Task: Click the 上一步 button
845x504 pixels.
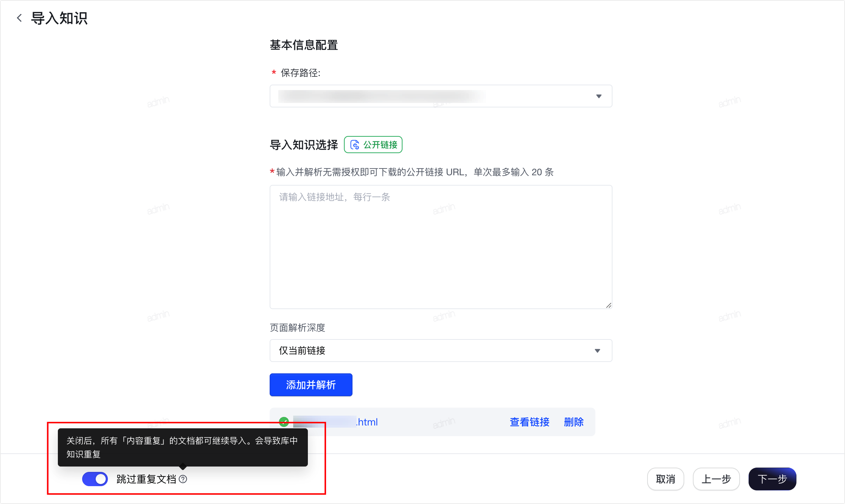Action: pos(716,479)
